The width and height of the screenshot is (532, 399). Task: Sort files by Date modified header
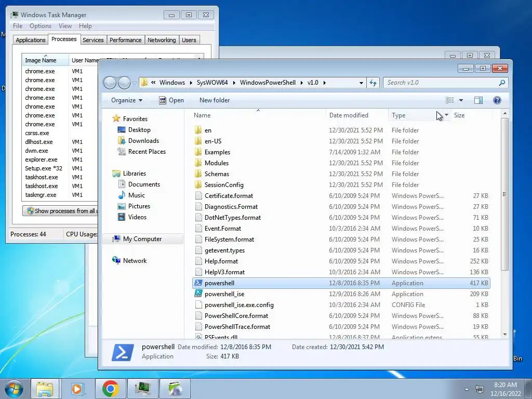357,115
